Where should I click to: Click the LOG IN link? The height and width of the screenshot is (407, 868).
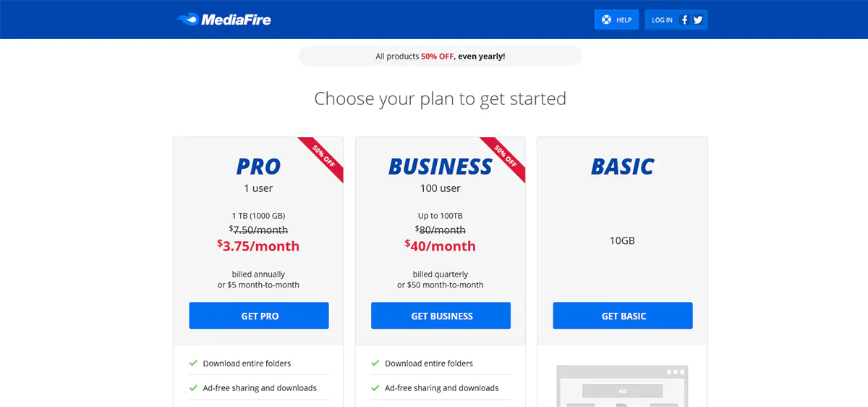tap(662, 20)
